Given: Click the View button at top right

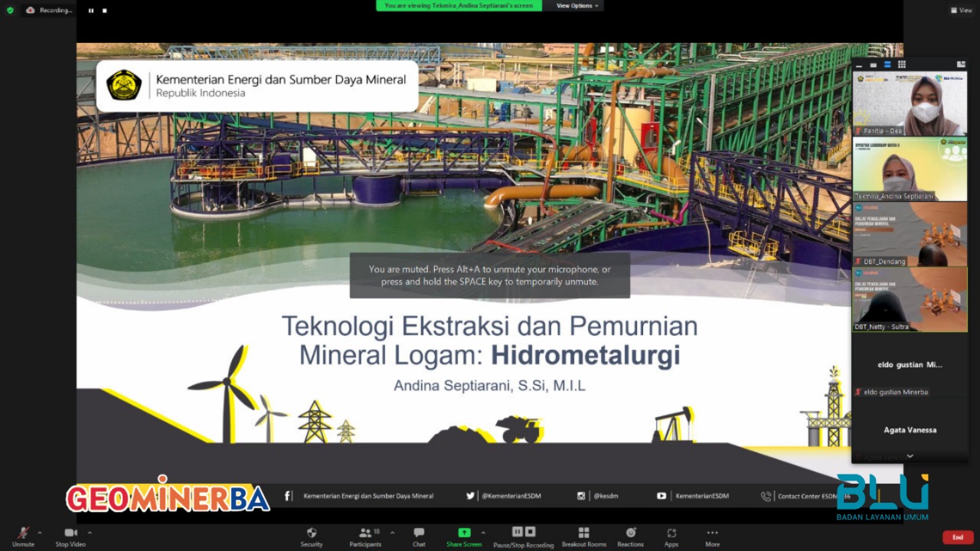Looking at the screenshot, I should [x=961, y=10].
